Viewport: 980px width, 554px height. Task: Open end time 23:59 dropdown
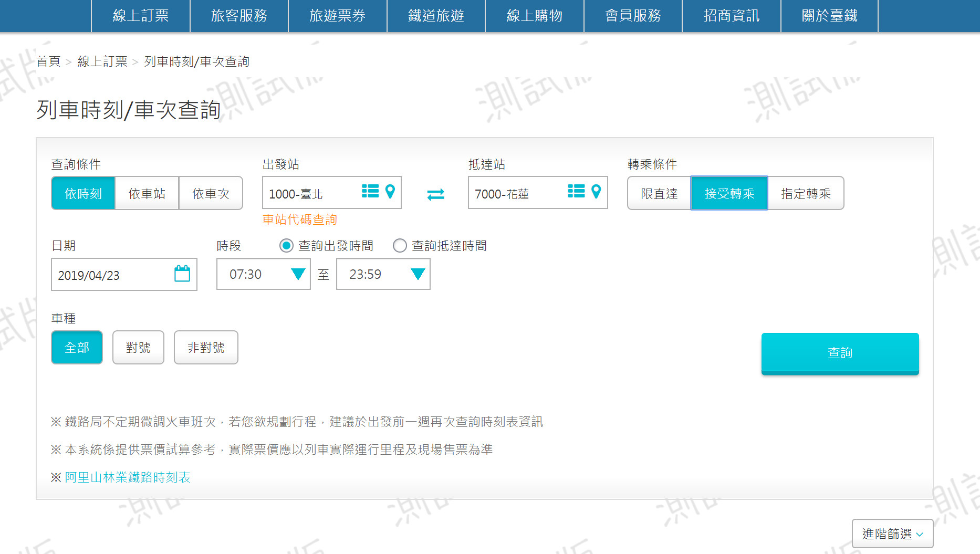point(383,274)
